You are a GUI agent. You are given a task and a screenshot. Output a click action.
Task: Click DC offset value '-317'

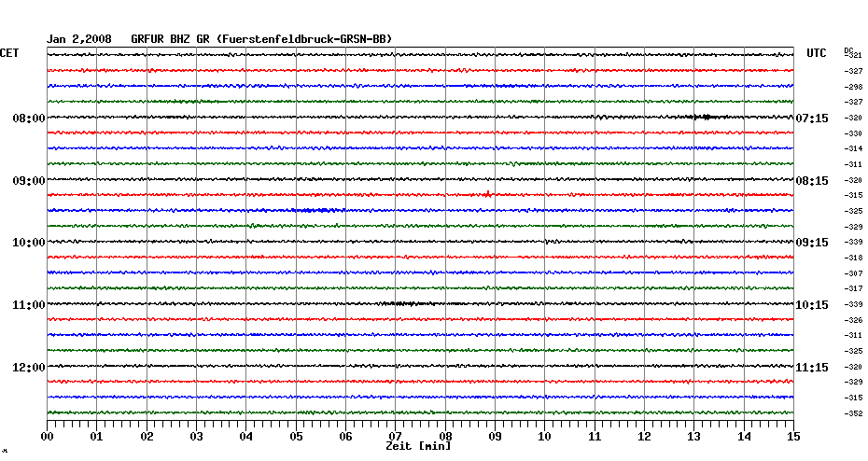pos(853,289)
